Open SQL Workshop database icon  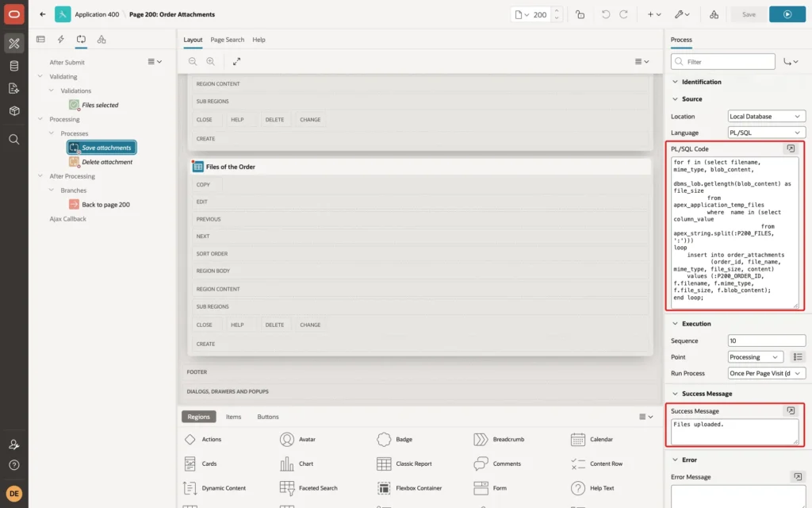(14, 66)
